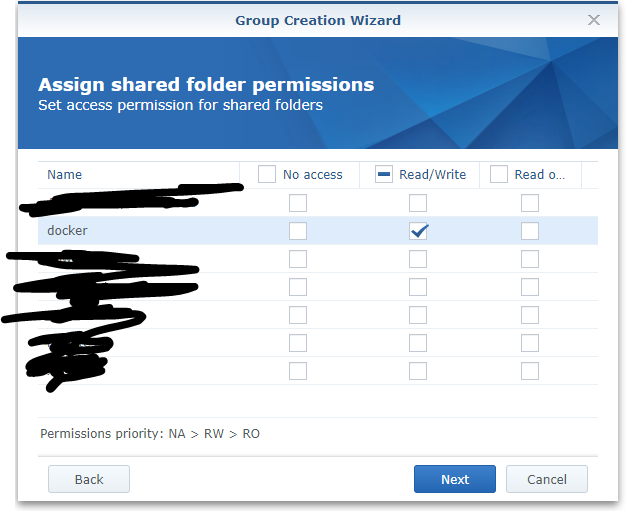The image size is (626, 511).
Task: Enable No access for the docker folder
Action: click(298, 231)
